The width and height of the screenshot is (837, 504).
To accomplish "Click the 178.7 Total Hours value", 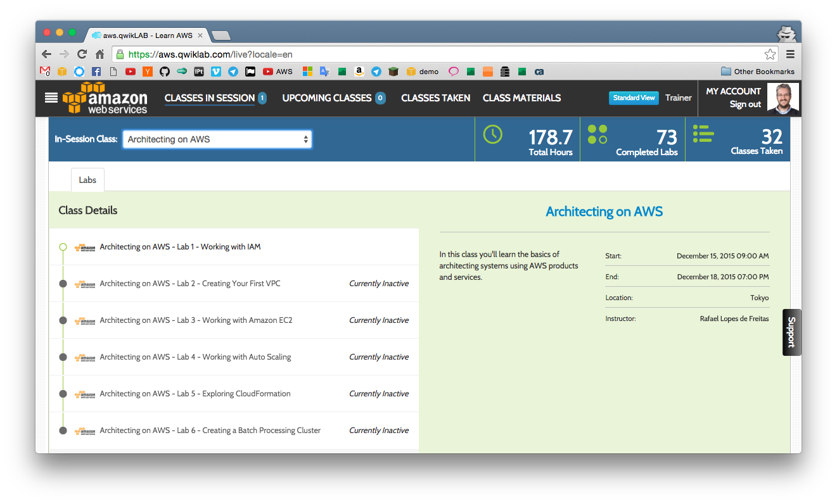I will 550,136.
